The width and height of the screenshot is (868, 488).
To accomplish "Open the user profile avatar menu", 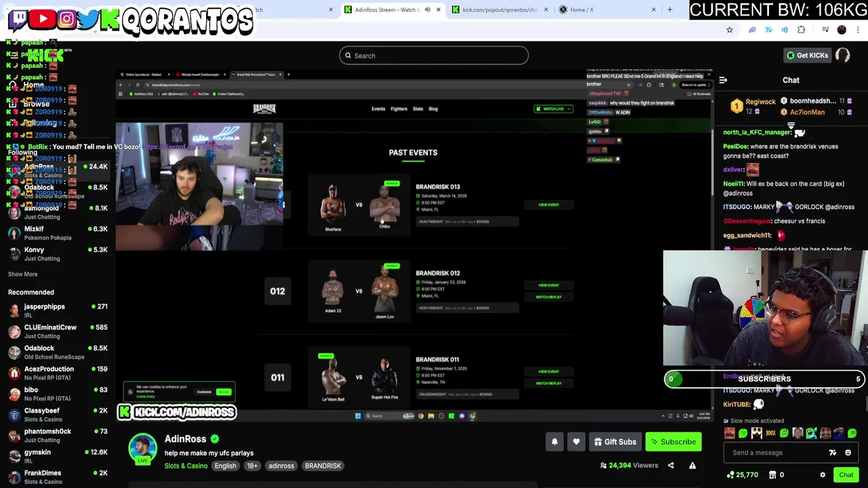I will click(843, 56).
